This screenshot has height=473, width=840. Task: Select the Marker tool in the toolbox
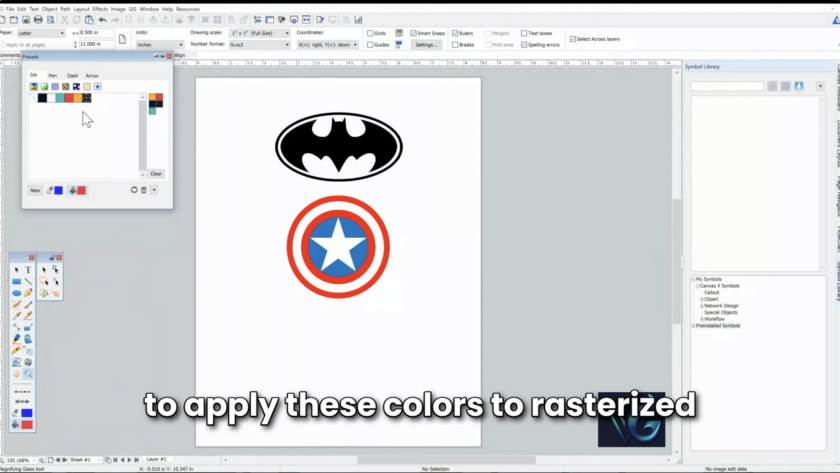17,339
